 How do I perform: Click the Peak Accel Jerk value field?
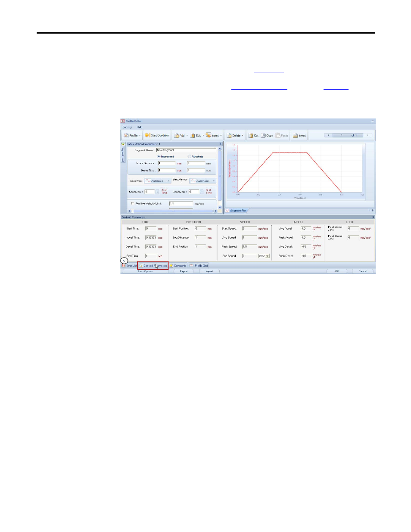pyautogui.click(x=353, y=229)
